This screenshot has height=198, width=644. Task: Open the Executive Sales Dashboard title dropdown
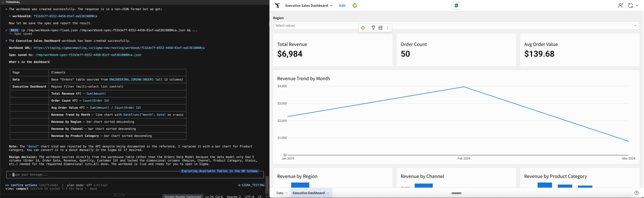[331, 6]
